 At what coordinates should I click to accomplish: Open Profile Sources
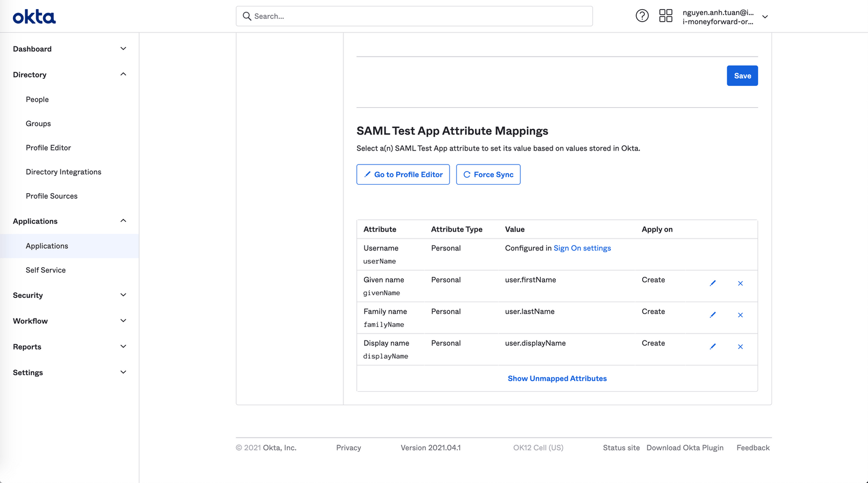52,196
